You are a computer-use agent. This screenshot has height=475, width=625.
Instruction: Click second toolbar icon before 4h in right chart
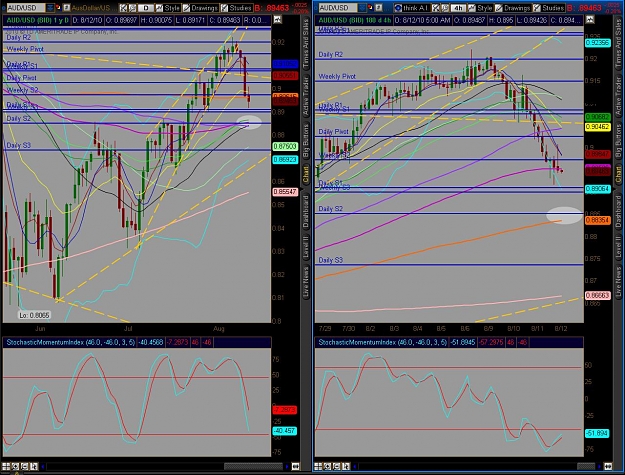coord(445,8)
